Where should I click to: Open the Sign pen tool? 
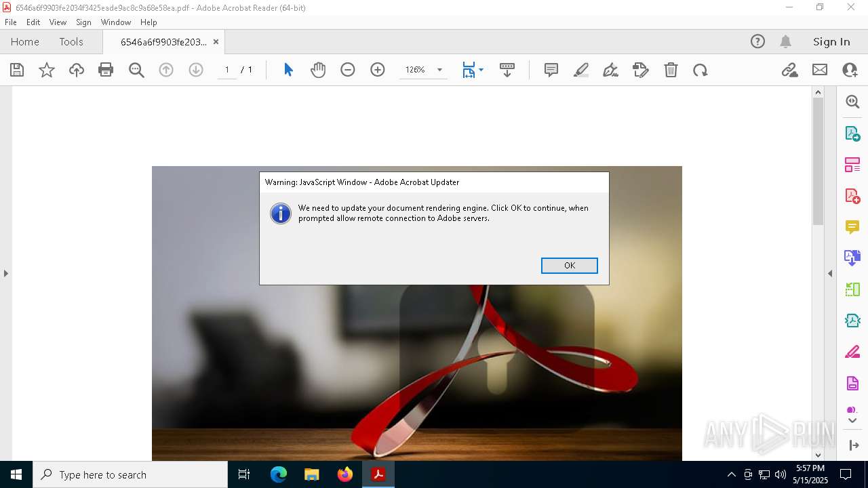click(x=610, y=70)
